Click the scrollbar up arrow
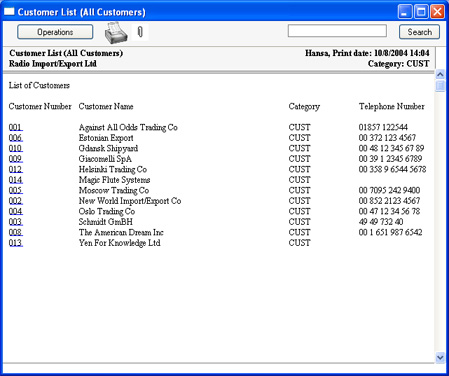 440,75
